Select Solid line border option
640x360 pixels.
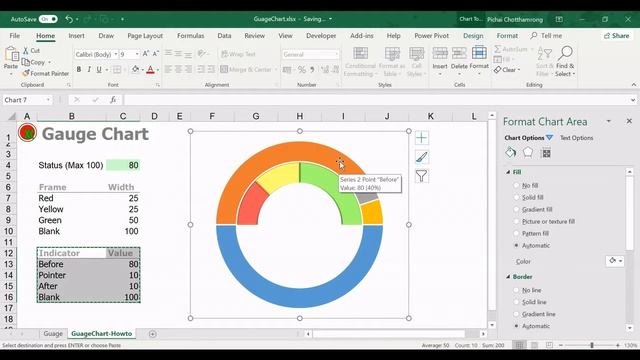[516, 302]
